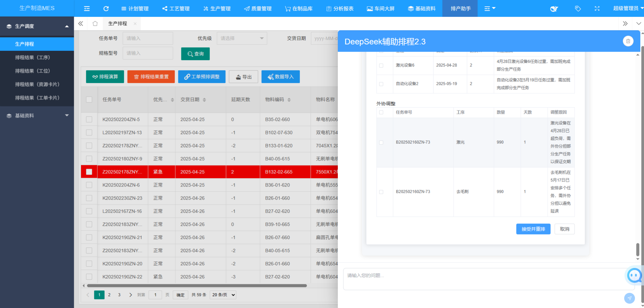Image resolution: width=644 pixels, height=308 pixels.
Task: Click the robot assistant floating icon
Action: coord(635,276)
